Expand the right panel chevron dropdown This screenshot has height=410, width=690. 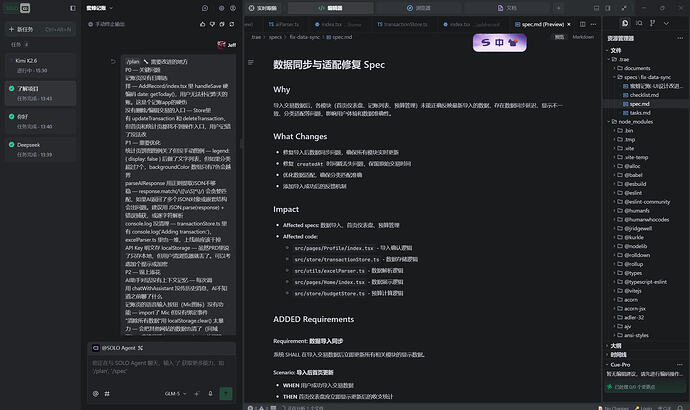point(666,23)
